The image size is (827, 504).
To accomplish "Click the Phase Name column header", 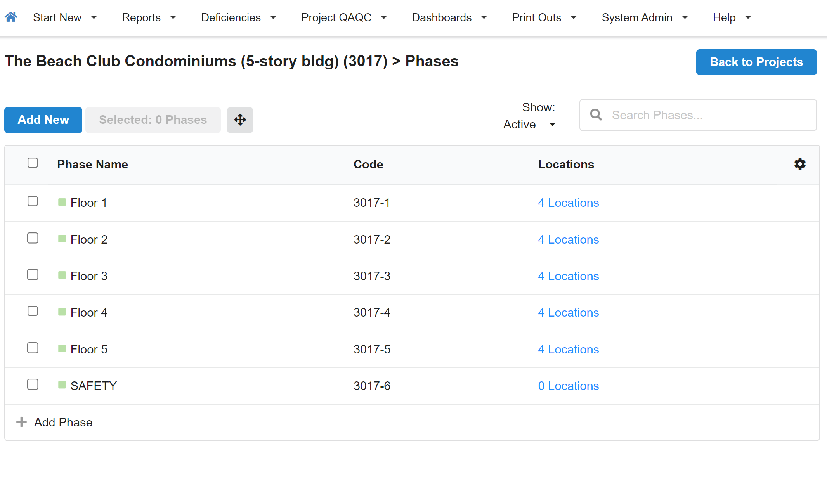I will click(x=92, y=164).
